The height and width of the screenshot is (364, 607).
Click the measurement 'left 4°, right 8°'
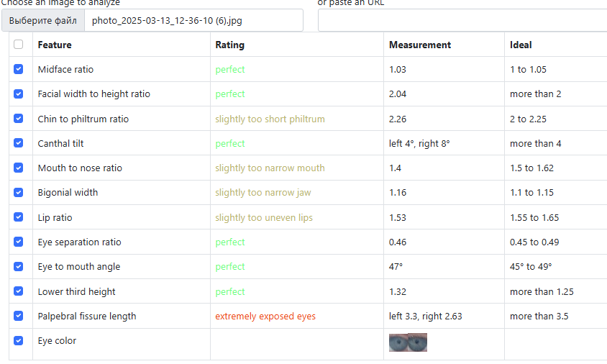point(419,144)
